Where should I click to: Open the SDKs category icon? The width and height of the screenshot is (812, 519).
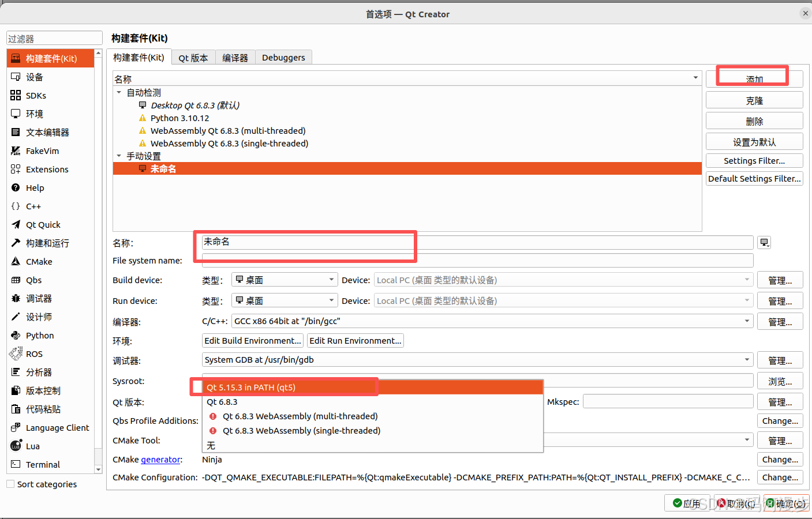point(16,95)
